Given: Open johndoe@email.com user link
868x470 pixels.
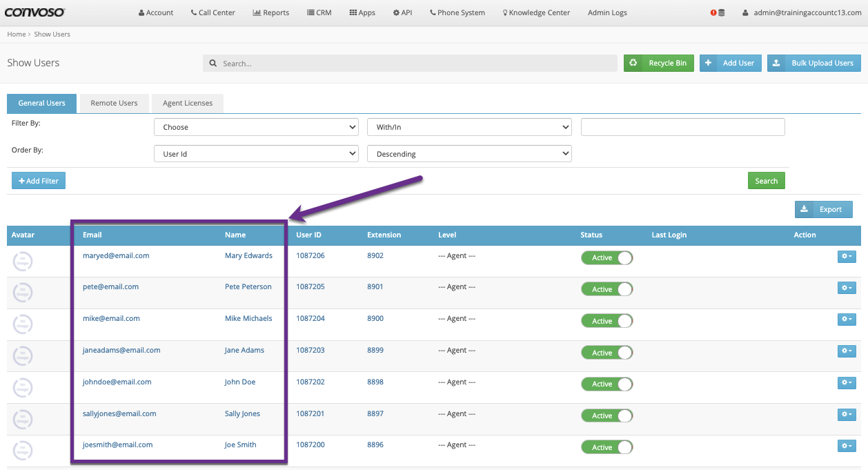Looking at the screenshot, I should point(117,382).
